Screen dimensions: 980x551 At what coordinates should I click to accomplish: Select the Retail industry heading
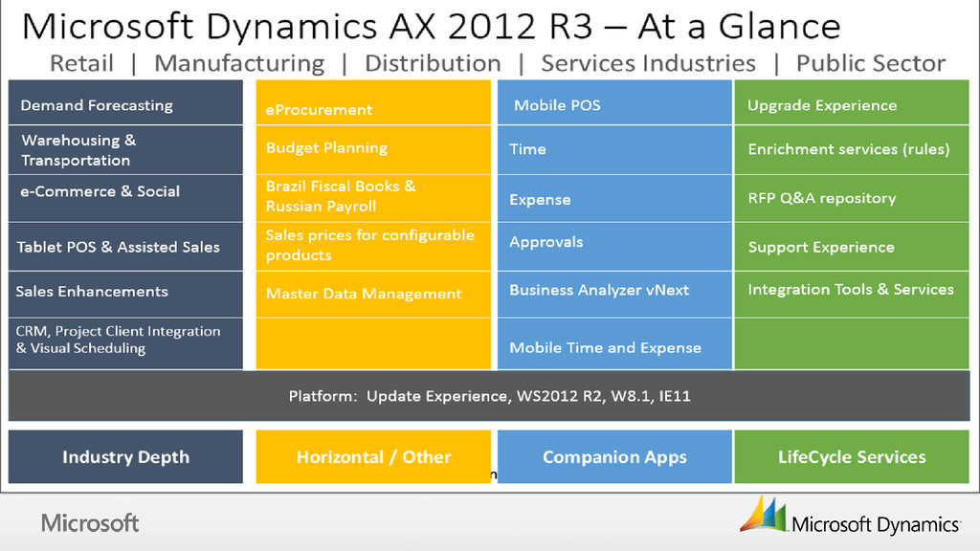pos(81,63)
